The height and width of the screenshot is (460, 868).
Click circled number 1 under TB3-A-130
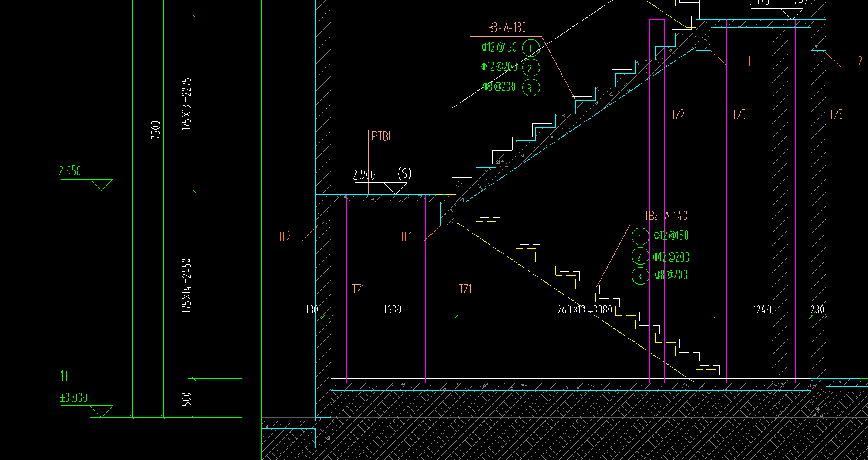tap(530, 48)
